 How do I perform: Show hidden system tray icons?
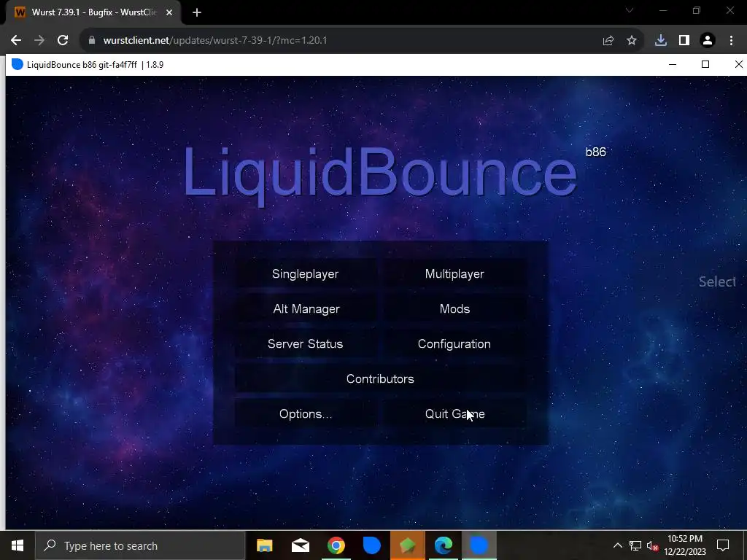click(617, 545)
